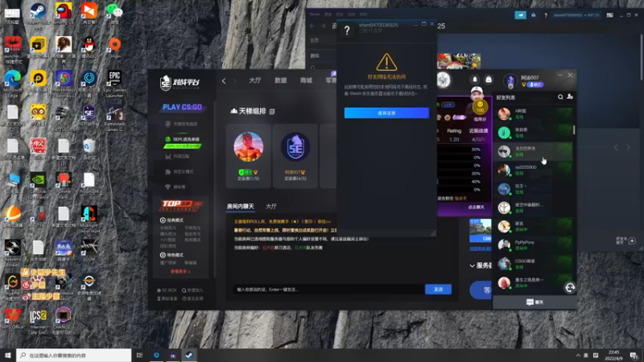Open Microsoft Edge desktop shortcut
This screenshot has width=644, height=362.
pos(13,80)
